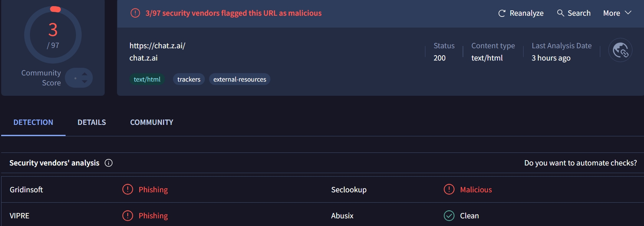Viewport: 644px width, 226px height.
Task: Open the COMMUNITY tab
Action: point(152,122)
